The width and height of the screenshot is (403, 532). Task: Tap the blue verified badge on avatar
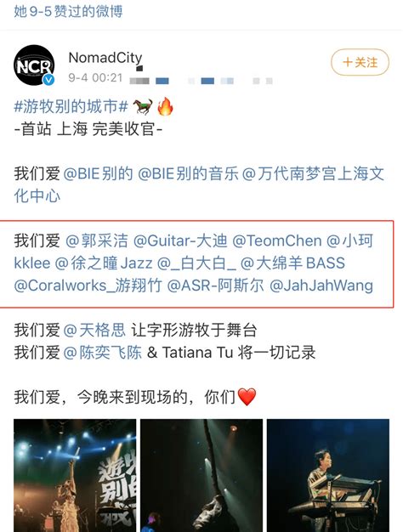(49, 79)
